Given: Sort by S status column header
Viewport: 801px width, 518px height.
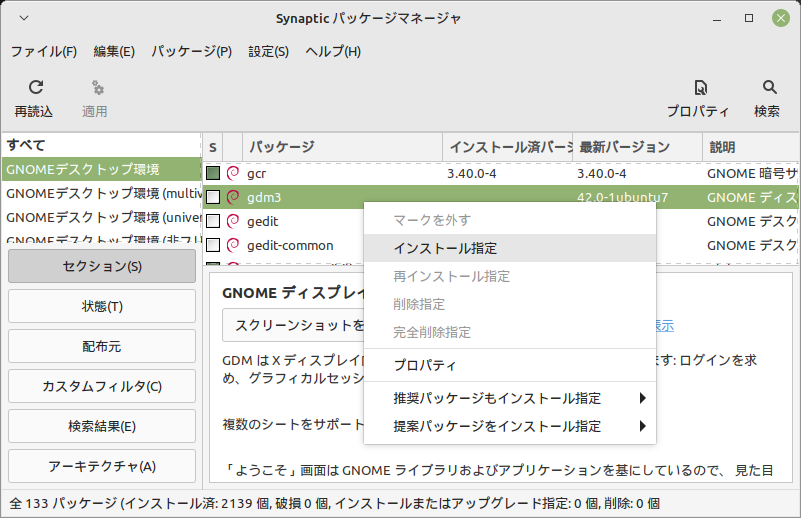Looking at the screenshot, I should 213,147.
